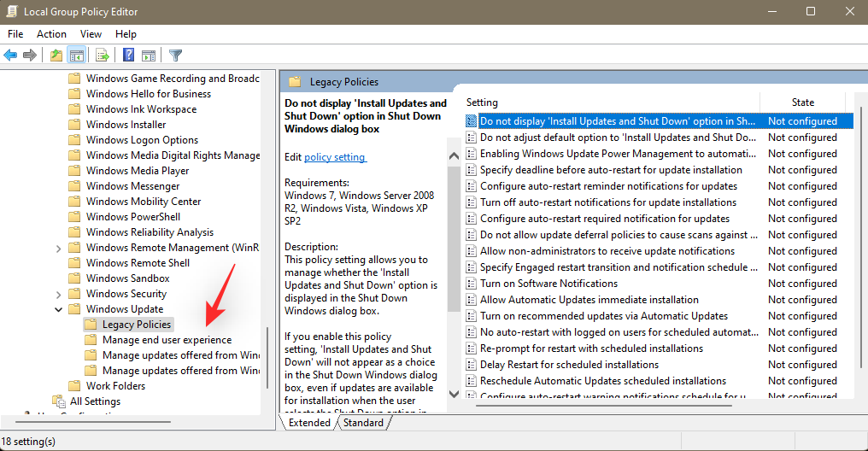Select Windows Reliability Analysis folder
The width and height of the screenshot is (868, 451).
150,232
